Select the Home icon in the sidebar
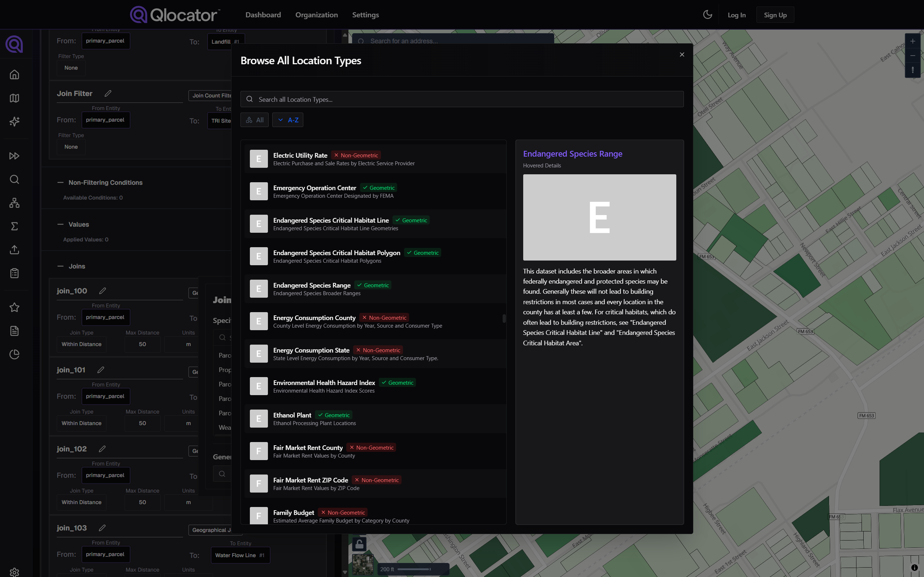 pos(14,74)
